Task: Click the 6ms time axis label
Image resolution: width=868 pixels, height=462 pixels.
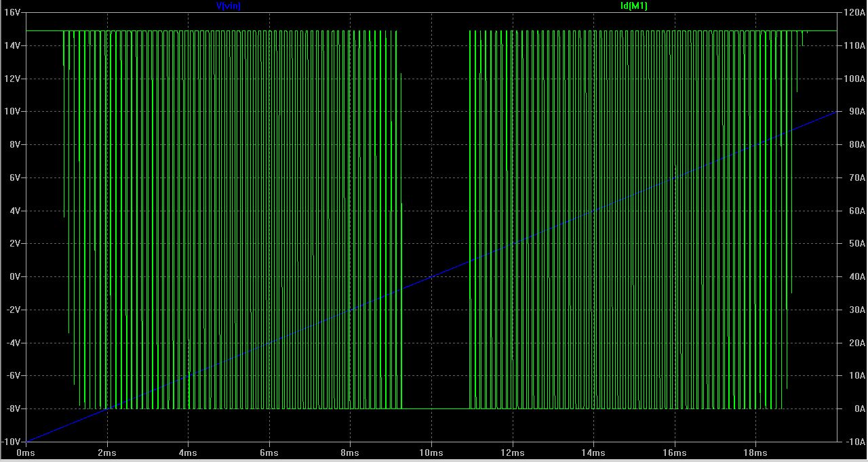Action: point(269,453)
